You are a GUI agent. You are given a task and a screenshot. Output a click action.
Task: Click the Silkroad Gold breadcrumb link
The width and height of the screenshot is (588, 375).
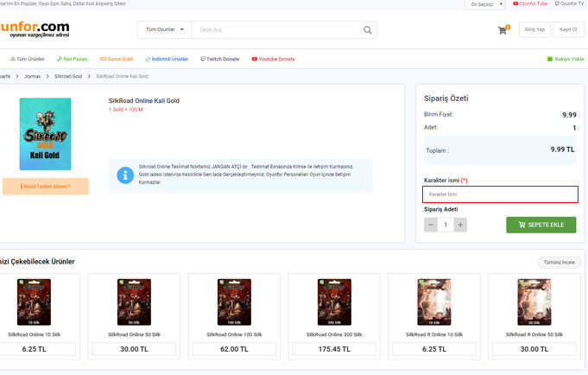click(68, 77)
